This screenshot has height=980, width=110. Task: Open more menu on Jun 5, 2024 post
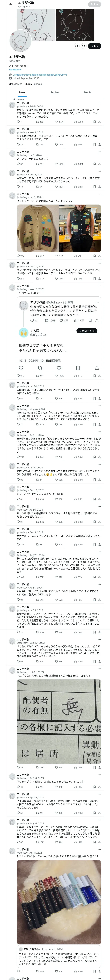(x=100, y=194)
